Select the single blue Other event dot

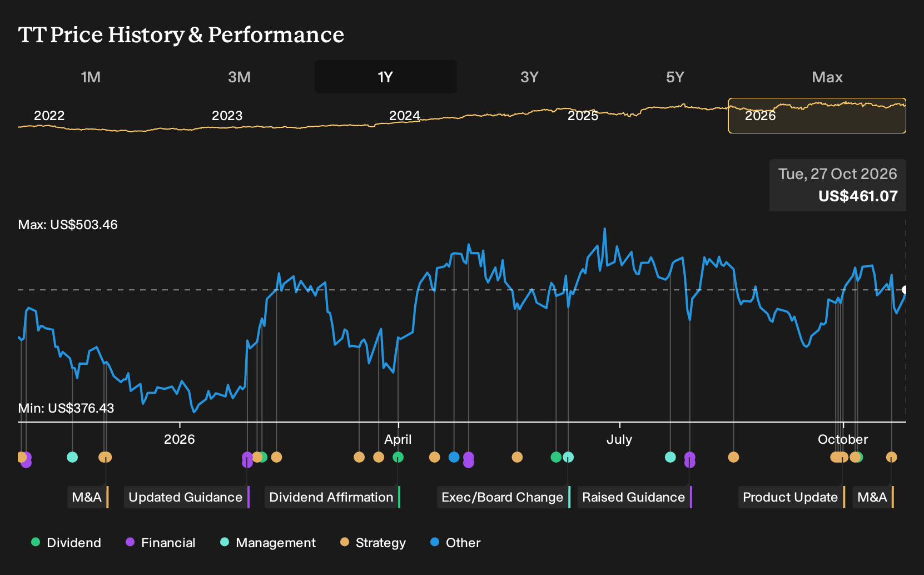454,457
